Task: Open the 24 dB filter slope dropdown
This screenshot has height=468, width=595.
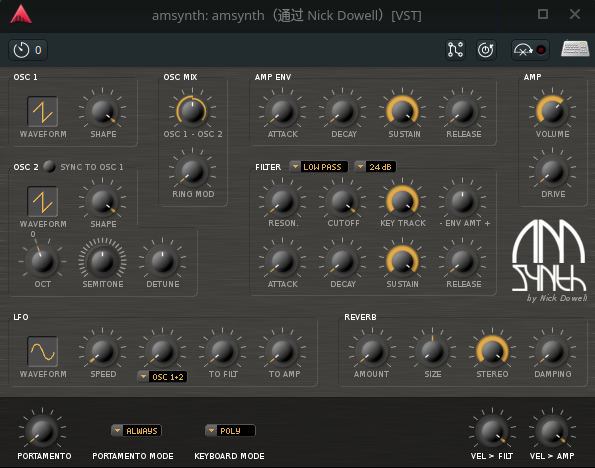Action: point(375,167)
